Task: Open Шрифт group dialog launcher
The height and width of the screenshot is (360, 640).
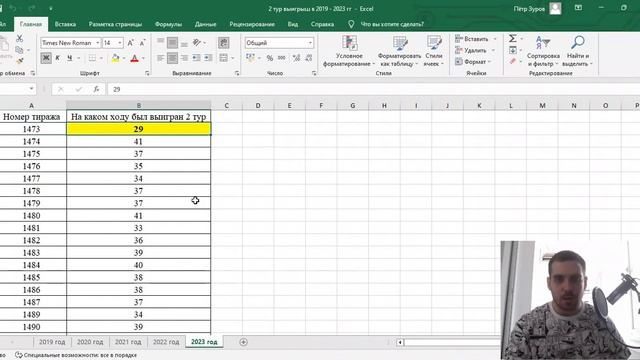Action: pyautogui.click(x=147, y=73)
